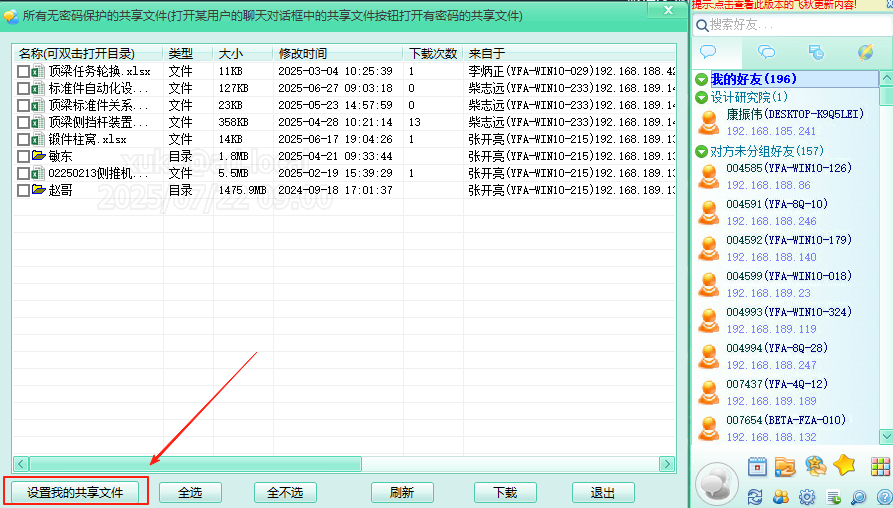Open the colorful grid apps icon
The width and height of the screenshot is (893, 508).
click(879, 466)
